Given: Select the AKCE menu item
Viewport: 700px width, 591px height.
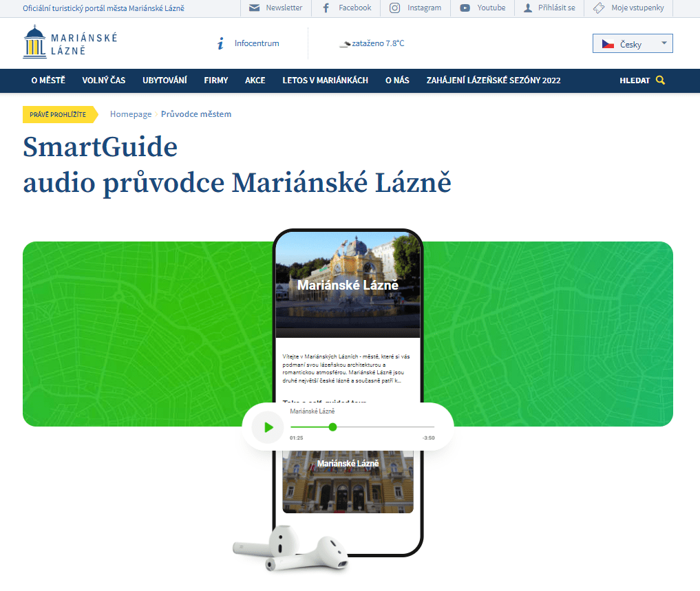Looking at the screenshot, I should point(255,80).
